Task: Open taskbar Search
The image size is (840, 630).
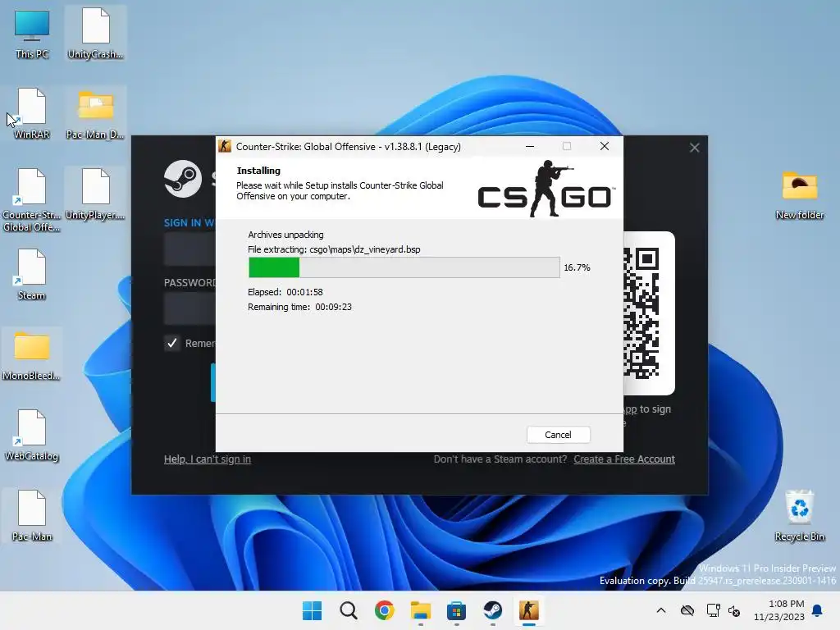Action: pyautogui.click(x=348, y=610)
